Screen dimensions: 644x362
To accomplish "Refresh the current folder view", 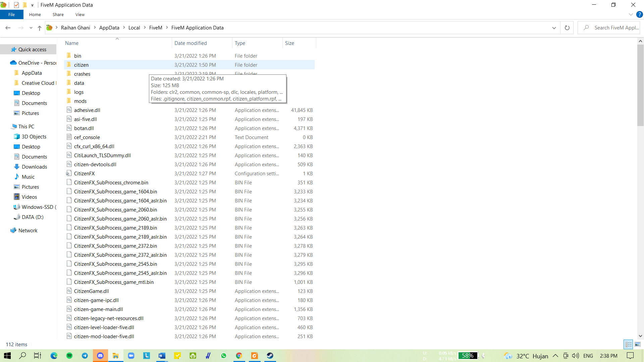I will 567,28.
